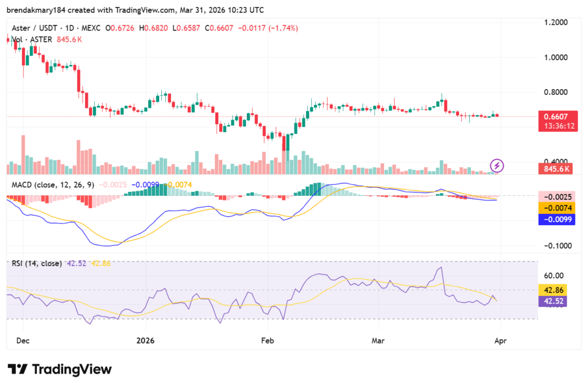Viewport: 588px width, 389px height.
Task: Select the purple RSI value tag 42.52
Action: 552,301
